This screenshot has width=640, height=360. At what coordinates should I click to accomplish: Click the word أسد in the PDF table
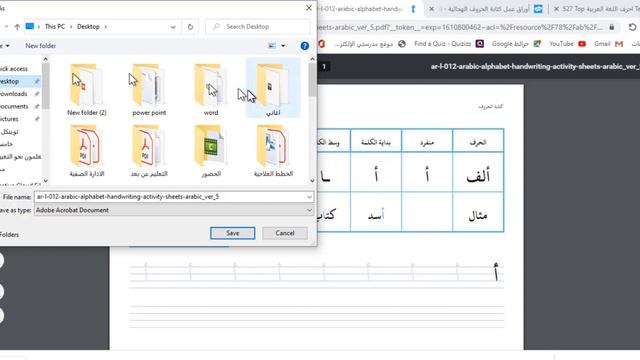(376, 215)
